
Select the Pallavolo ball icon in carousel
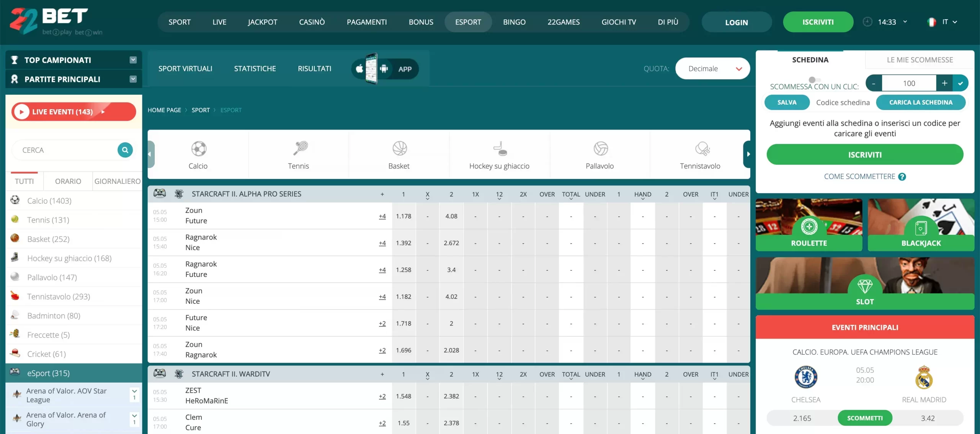[x=601, y=148]
